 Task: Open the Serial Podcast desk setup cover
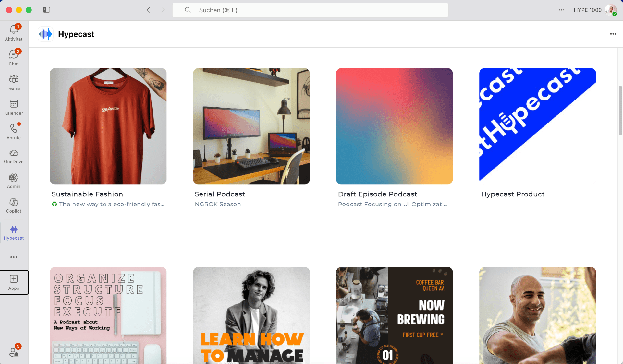(x=251, y=126)
